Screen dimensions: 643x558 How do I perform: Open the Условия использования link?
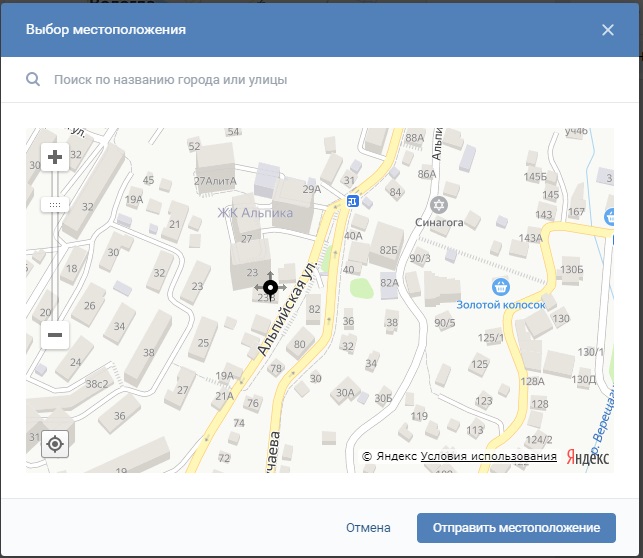coord(488,457)
